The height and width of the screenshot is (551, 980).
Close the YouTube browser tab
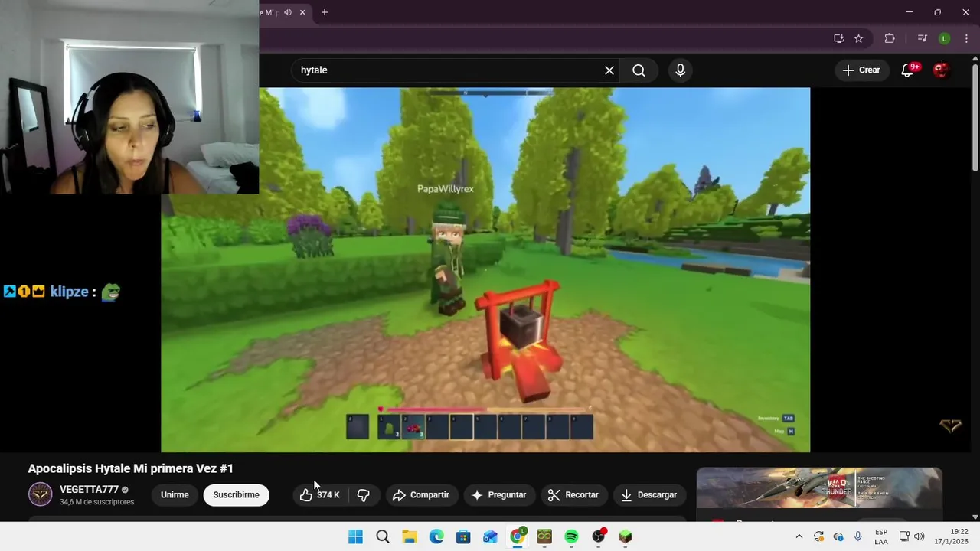tap(302, 12)
